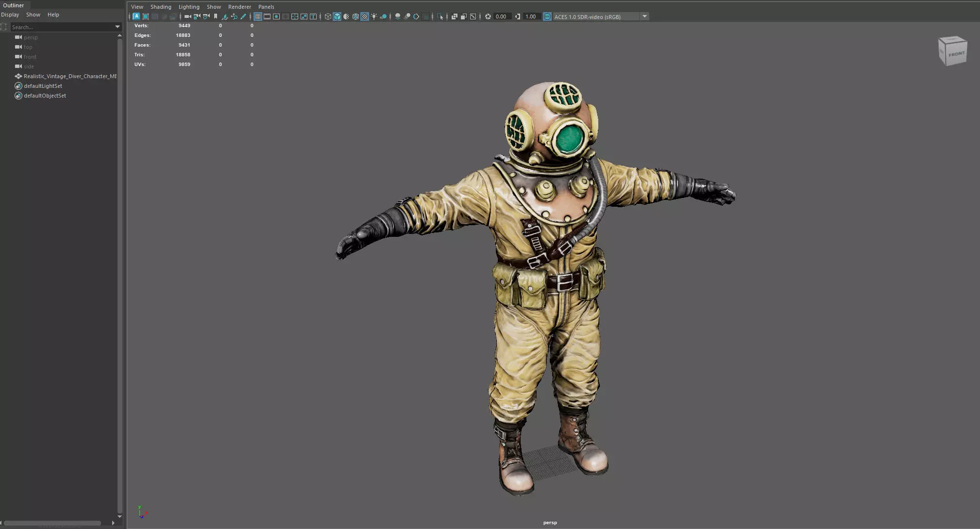Toggle the viewport grid display
The height and width of the screenshot is (529, 980).
(258, 17)
